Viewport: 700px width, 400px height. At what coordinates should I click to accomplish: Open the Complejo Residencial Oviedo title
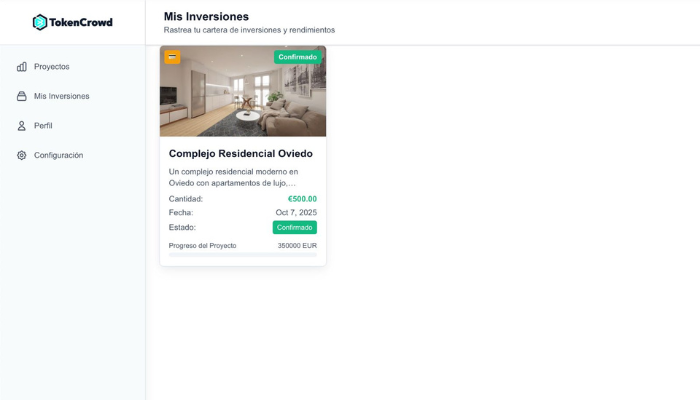click(x=241, y=154)
